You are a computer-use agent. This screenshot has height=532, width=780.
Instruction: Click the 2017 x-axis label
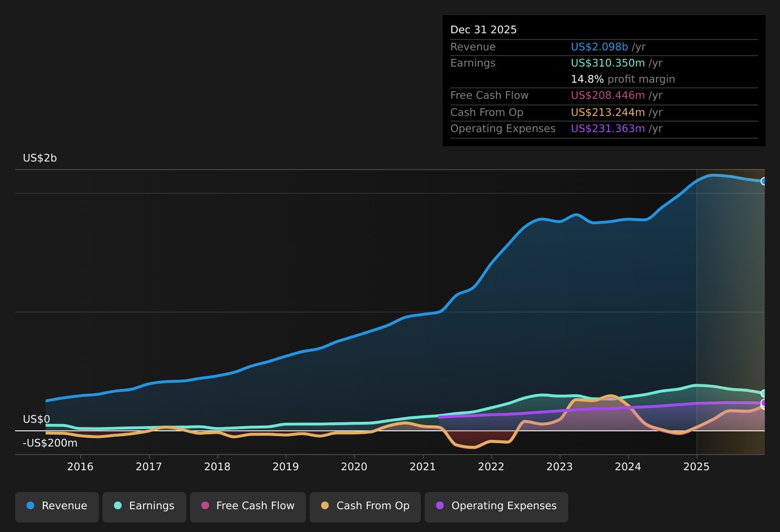[x=148, y=467]
